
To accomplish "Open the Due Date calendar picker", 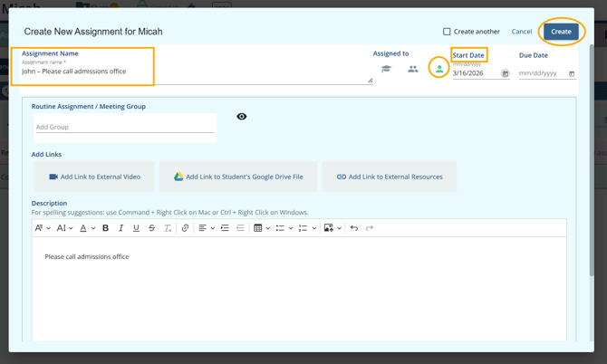I will (572, 73).
